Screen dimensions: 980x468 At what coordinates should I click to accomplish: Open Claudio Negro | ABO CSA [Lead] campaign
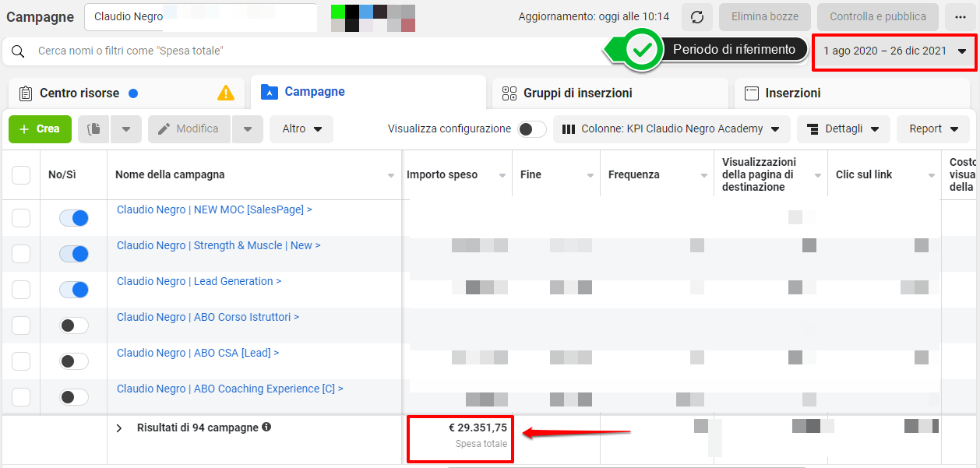[x=198, y=353]
